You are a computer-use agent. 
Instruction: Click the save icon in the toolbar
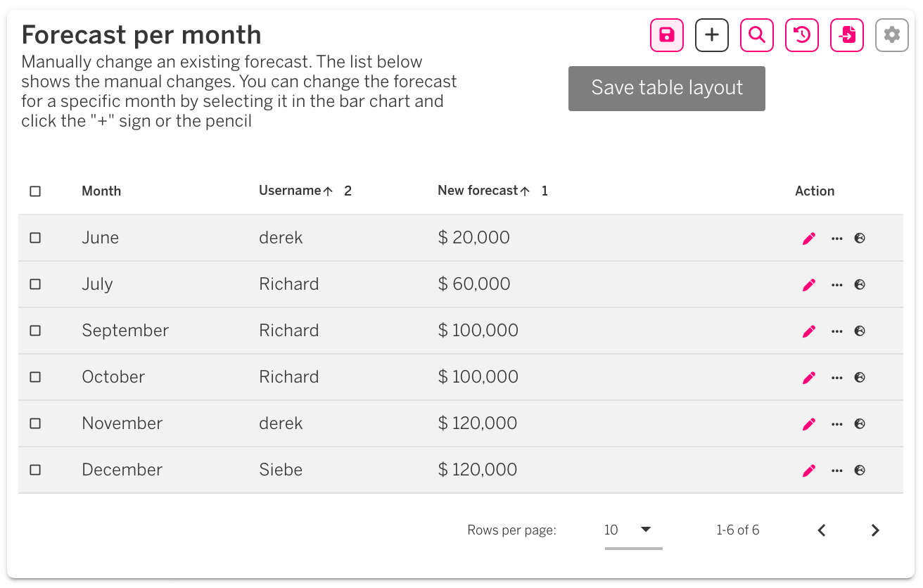(x=667, y=35)
